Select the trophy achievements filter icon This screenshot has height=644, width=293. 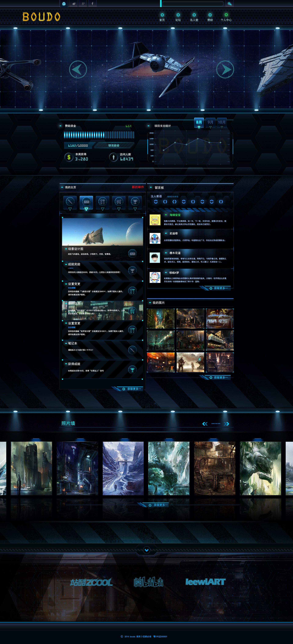pos(135,202)
